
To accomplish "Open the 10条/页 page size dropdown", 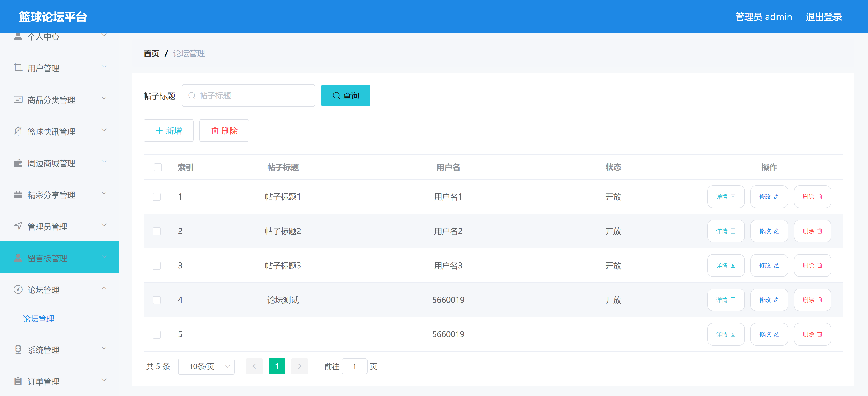I will [x=206, y=366].
